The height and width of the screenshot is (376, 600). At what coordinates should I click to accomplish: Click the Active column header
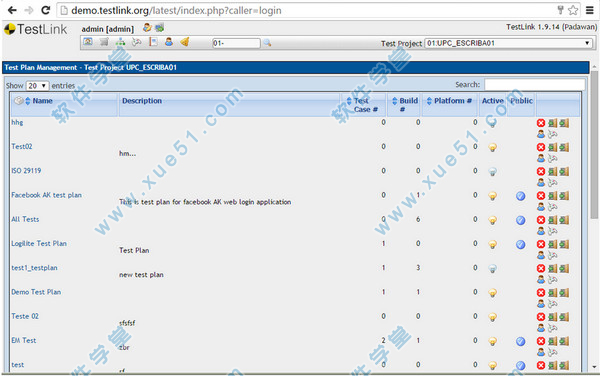click(x=492, y=101)
